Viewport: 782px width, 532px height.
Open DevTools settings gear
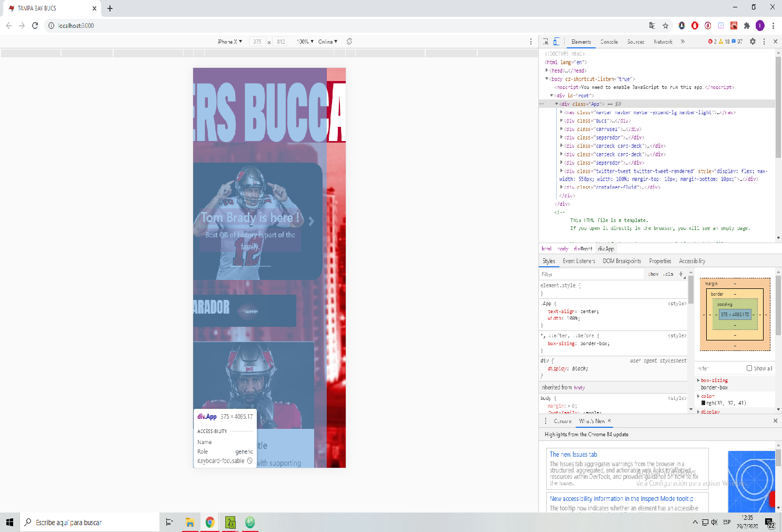753,42
